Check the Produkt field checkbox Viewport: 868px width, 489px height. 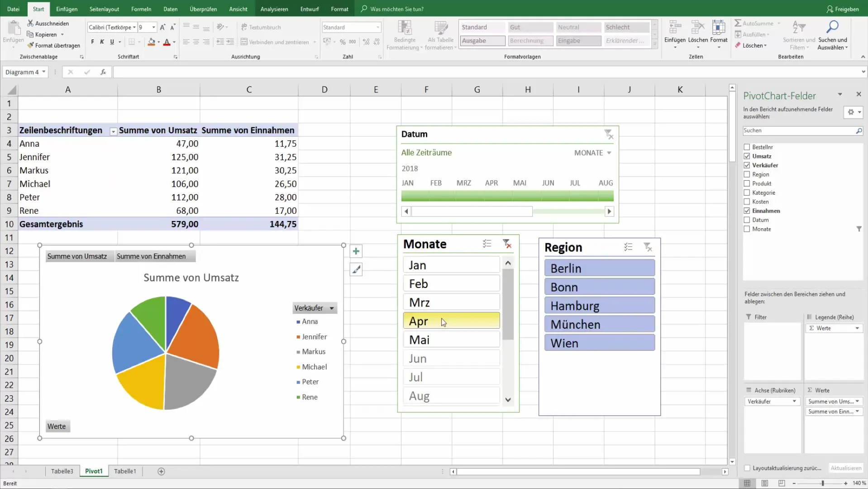[x=747, y=183]
